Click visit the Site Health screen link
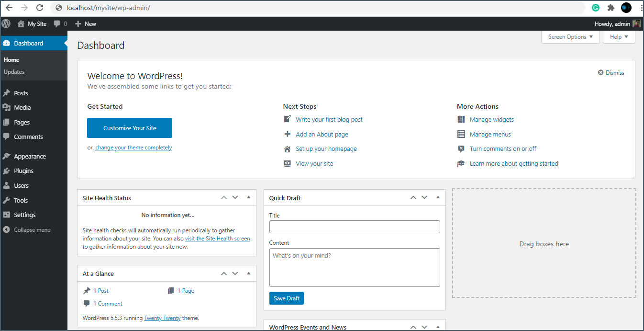This screenshot has height=331, width=644. pos(217,239)
